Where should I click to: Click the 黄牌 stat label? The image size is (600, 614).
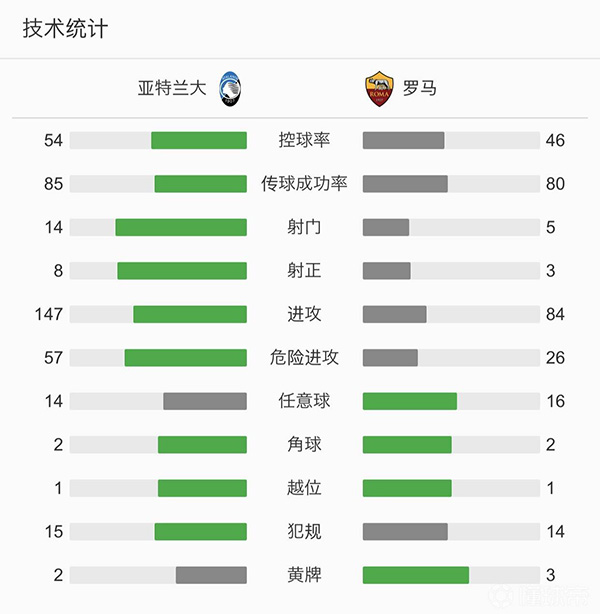click(x=304, y=575)
